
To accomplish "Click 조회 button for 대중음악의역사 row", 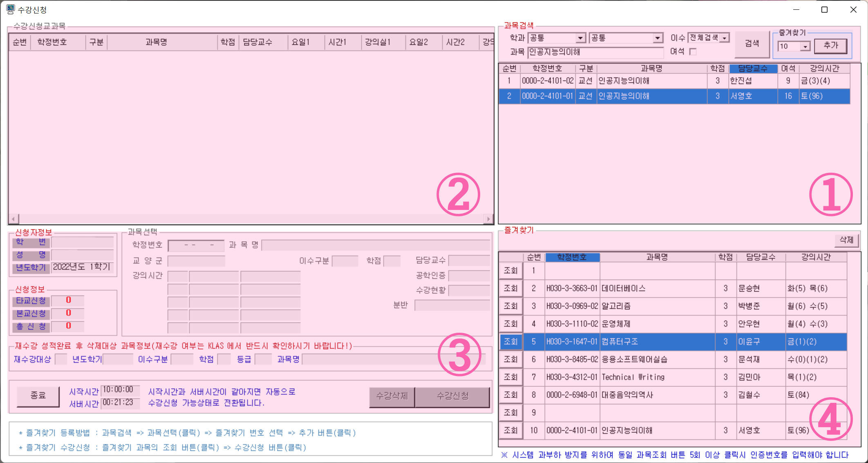I will (511, 395).
